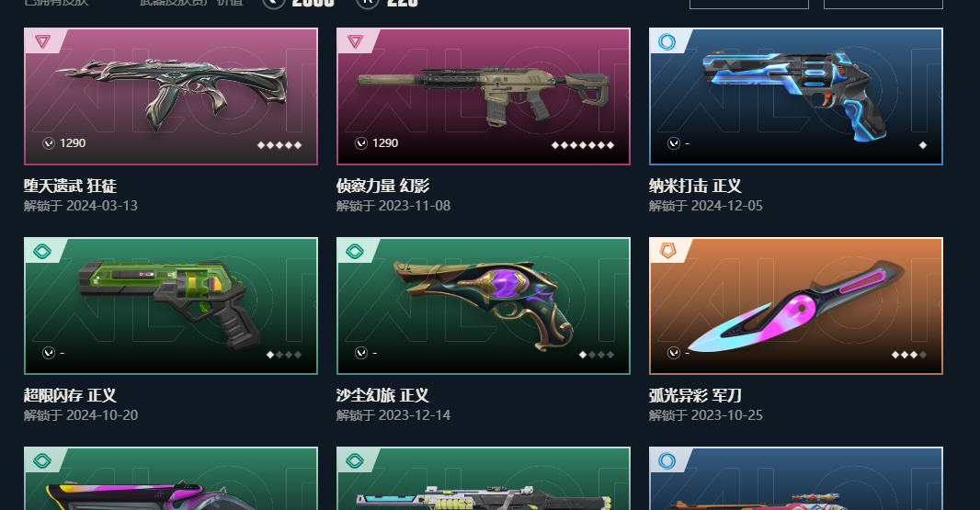Click the blue swirl tier icon on 纳米打击 正义
Screen dimensions: 980x510
667,42
